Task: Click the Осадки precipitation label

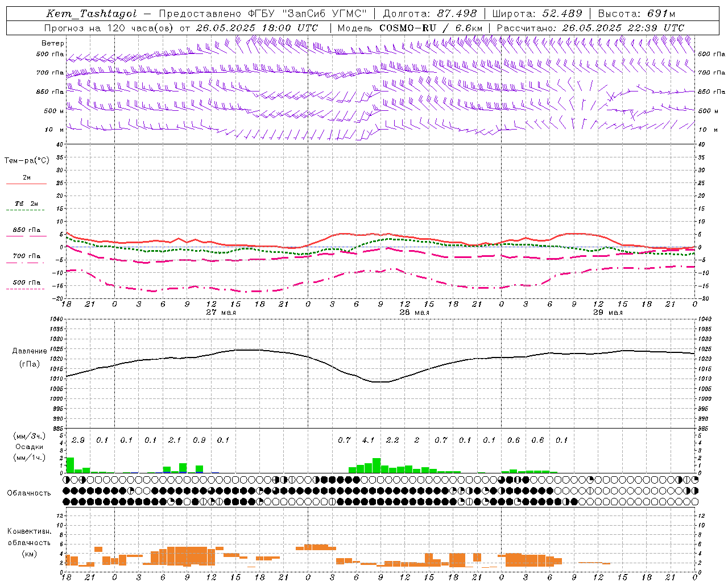Action: tap(30, 447)
